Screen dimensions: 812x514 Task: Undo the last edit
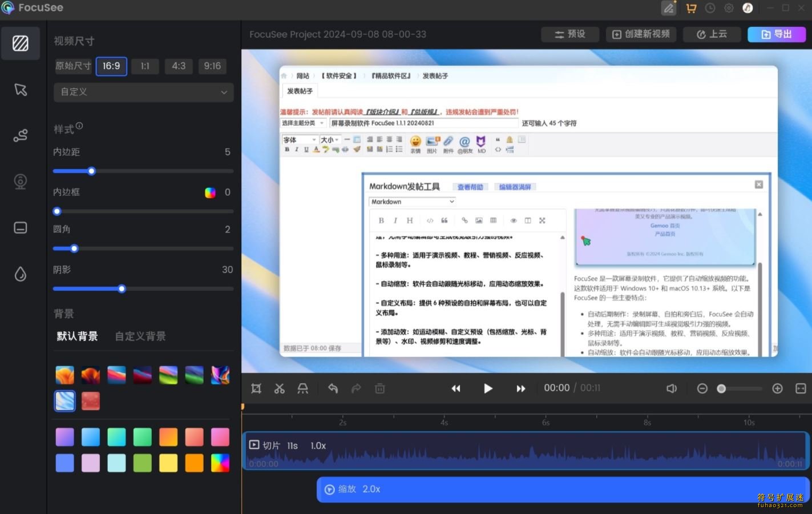pyautogui.click(x=333, y=388)
